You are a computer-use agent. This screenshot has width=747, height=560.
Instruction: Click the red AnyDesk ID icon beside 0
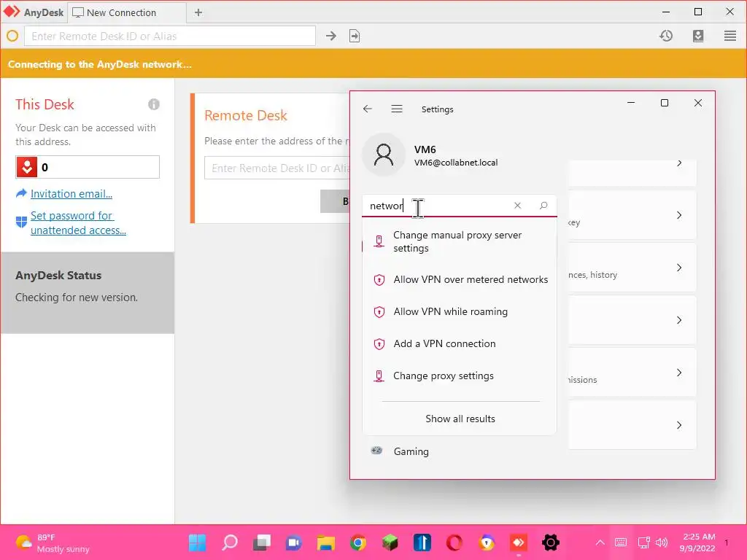(27, 167)
